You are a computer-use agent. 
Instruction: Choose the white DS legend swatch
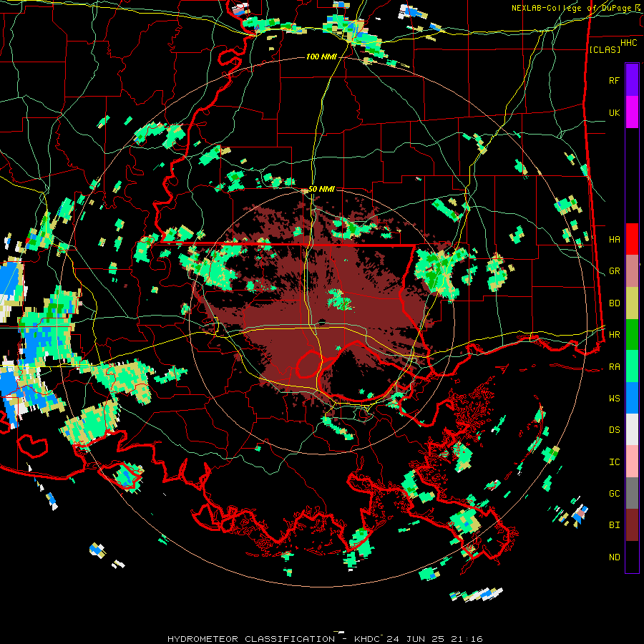tap(632, 429)
